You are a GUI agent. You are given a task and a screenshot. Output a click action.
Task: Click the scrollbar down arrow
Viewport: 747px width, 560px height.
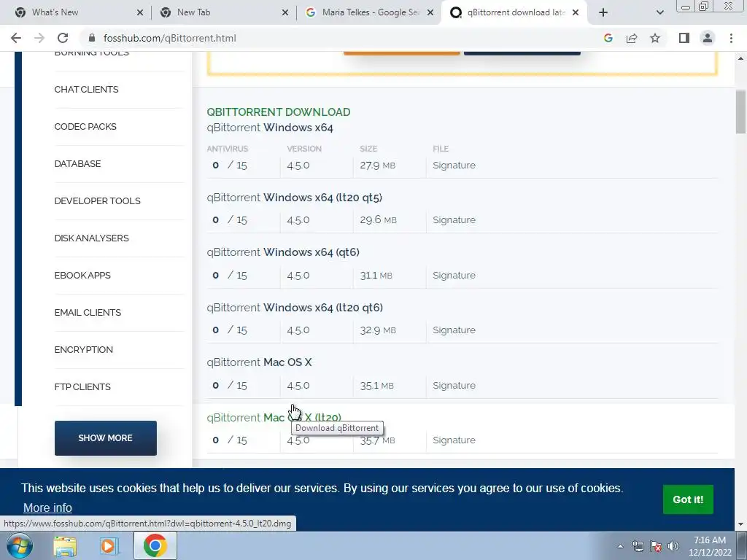pos(740,524)
